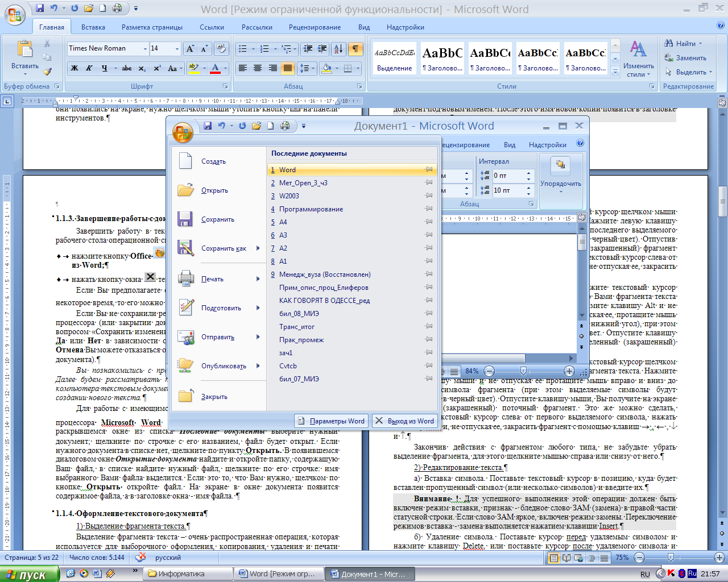This screenshot has height=582, width=728.
Task: Click the Открыть folder icon in the Office menu
Action: pyautogui.click(x=186, y=190)
